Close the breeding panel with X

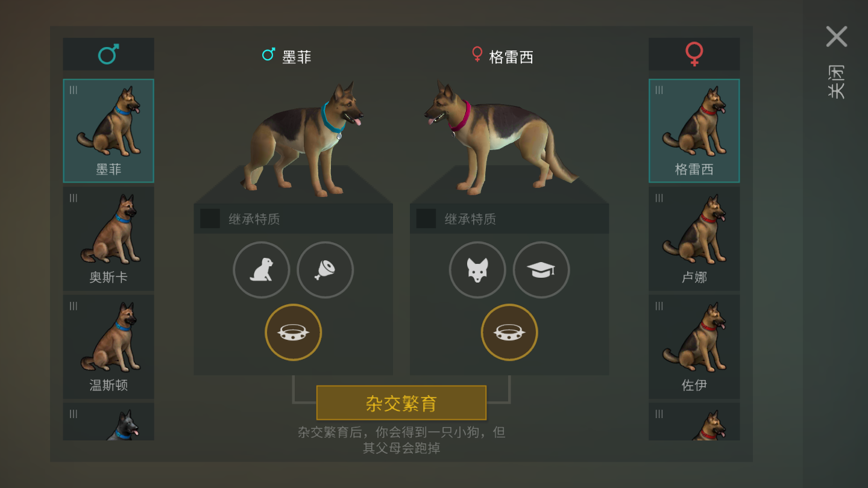tap(837, 37)
